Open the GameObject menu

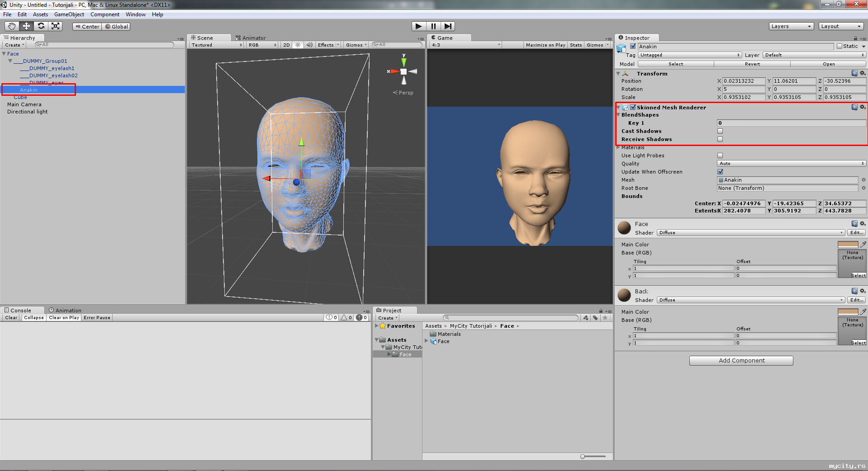coord(69,14)
